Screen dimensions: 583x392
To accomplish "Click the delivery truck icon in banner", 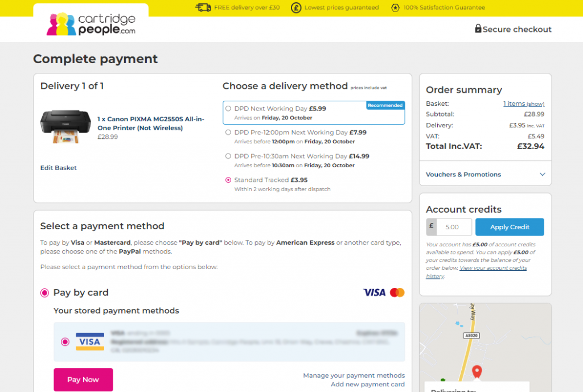I will (x=203, y=7).
